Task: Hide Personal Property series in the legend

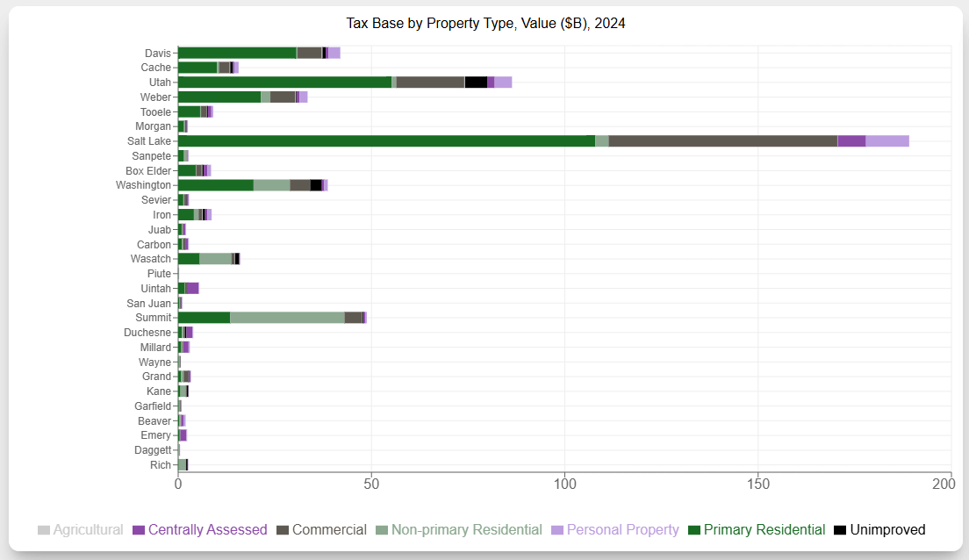Action: (614, 530)
